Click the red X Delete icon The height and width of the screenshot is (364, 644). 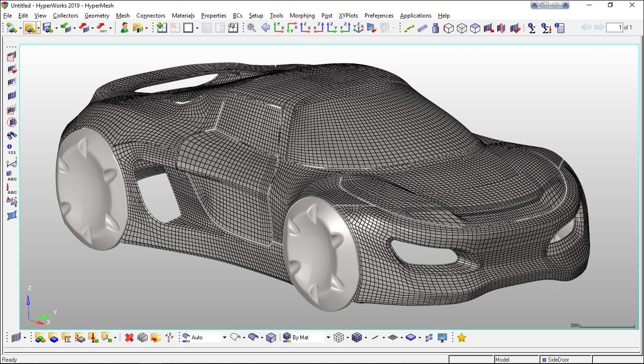(129, 337)
